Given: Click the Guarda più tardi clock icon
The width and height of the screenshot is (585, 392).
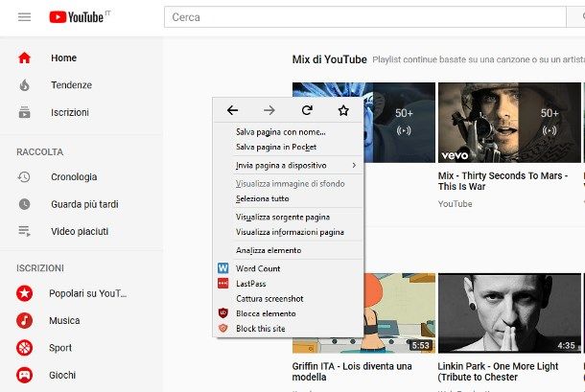Looking at the screenshot, I should click(x=25, y=204).
